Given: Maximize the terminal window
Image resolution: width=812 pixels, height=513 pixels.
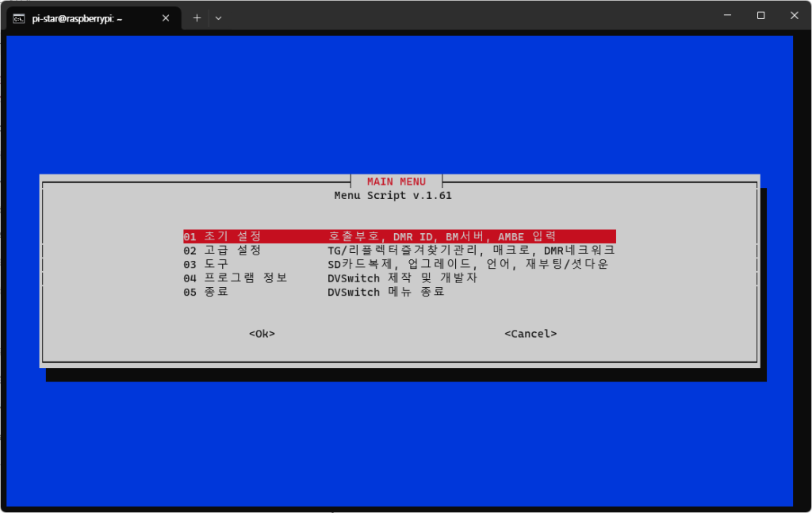Looking at the screenshot, I should pos(760,16).
